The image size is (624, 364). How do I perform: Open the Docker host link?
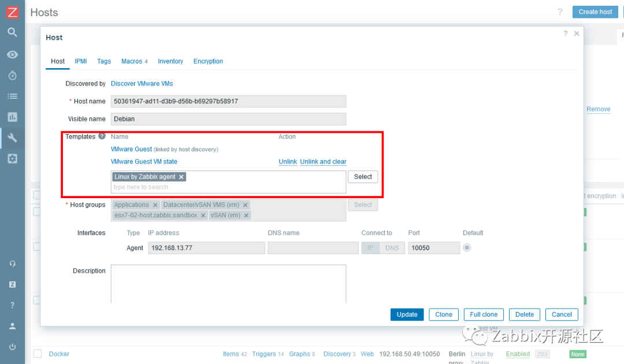point(59,354)
